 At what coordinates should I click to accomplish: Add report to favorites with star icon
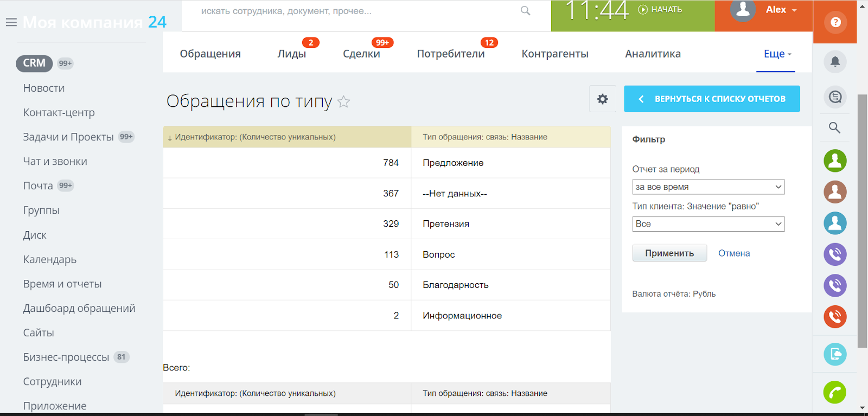click(x=343, y=101)
